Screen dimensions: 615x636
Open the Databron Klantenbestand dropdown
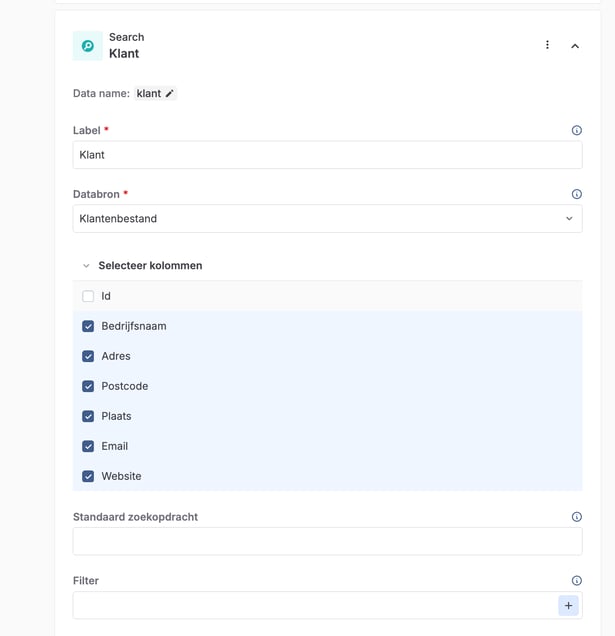(327, 219)
